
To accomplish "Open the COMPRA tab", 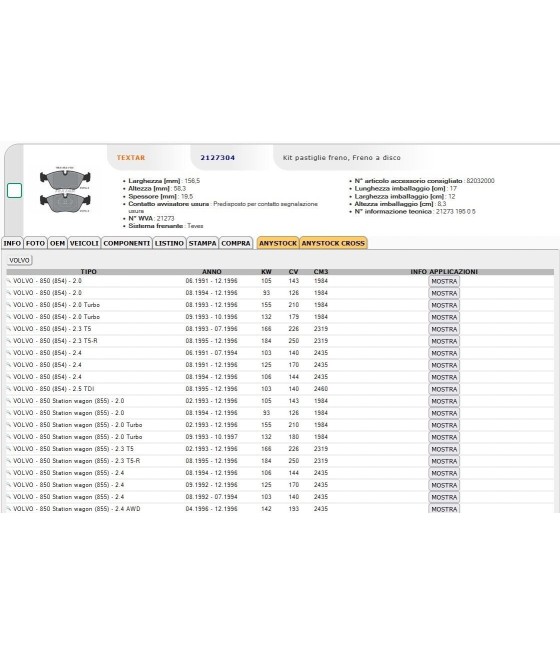I will 236,243.
